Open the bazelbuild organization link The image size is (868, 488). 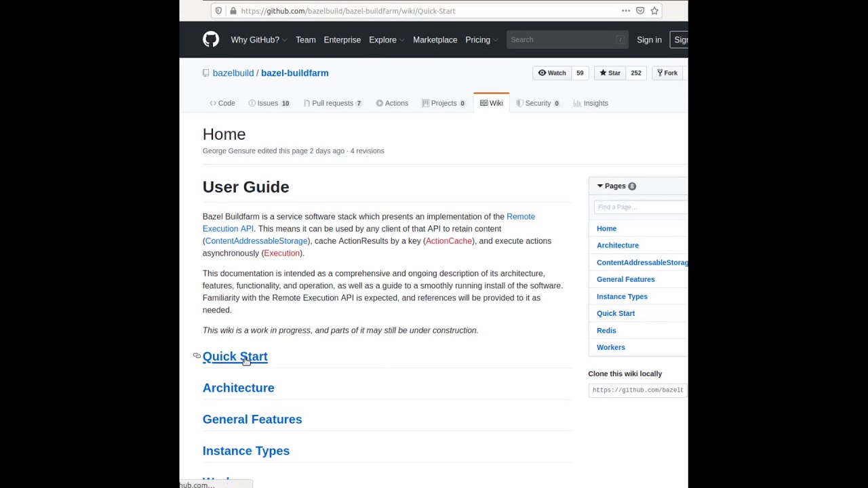[233, 73]
